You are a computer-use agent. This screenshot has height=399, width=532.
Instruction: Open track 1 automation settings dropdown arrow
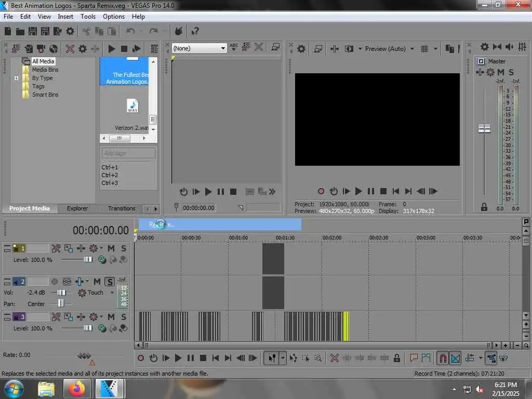coord(101,248)
